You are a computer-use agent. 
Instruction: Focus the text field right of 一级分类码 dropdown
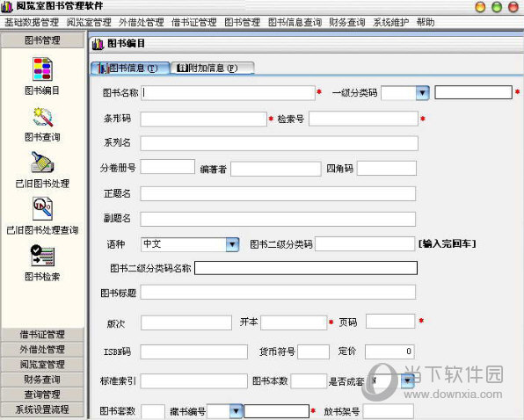(x=473, y=92)
